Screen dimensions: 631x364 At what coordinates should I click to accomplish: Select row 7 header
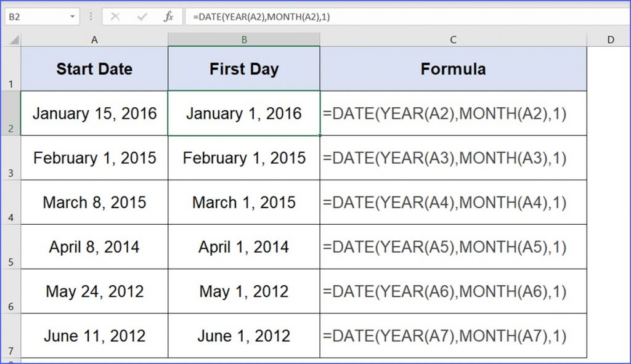(x=10, y=336)
